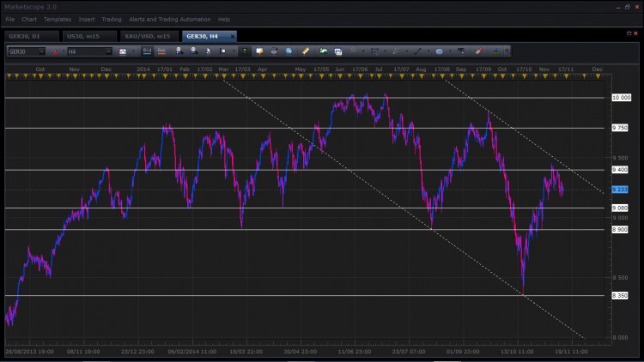Screen dimensions: 644x362
Task: Select the eraser tool
Action: point(479,51)
